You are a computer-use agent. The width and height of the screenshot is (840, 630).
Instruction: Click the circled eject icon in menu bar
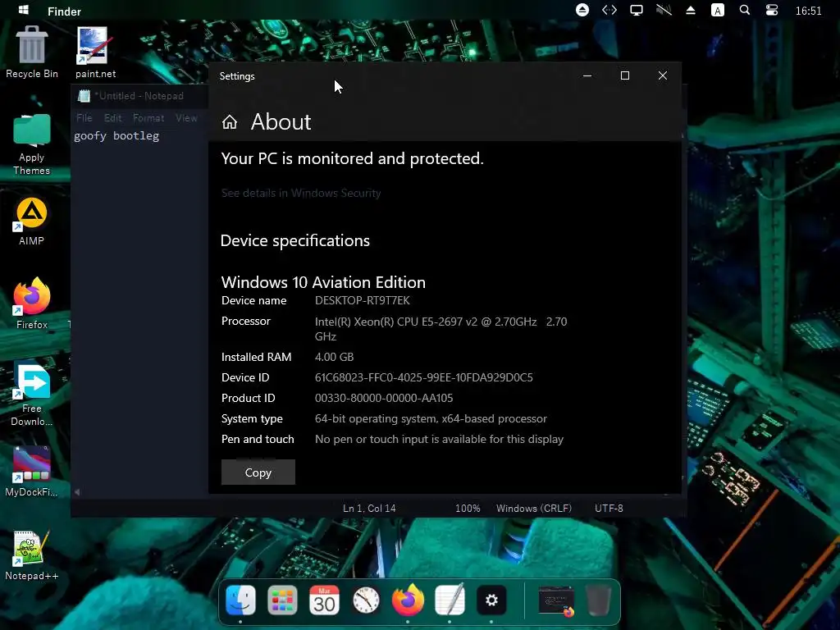pyautogui.click(x=582, y=10)
